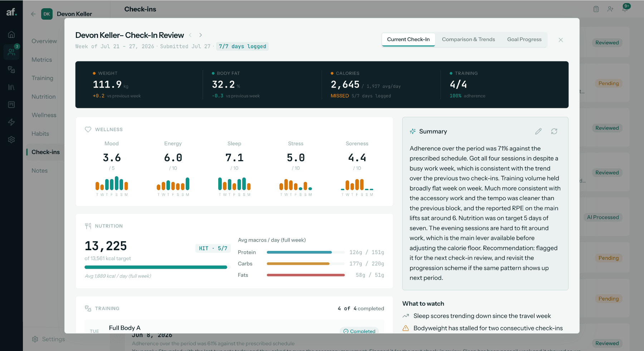Select Check-ins in the client menu
The width and height of the screenshot is (644, 351).
[45, 152]
